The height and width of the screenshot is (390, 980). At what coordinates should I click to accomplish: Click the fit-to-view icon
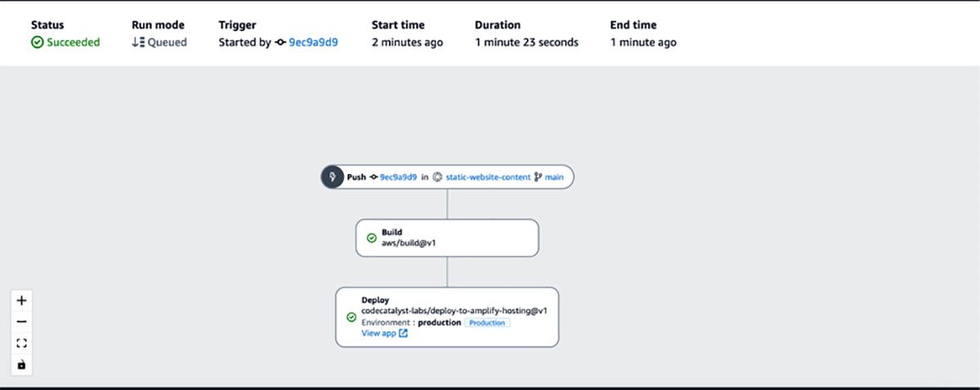[21, 343]
